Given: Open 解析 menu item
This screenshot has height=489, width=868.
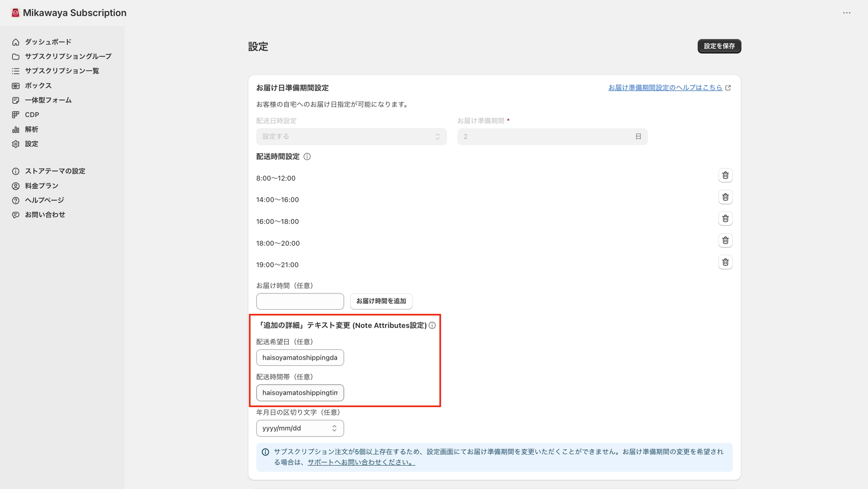Looking at the screenshot, I should [x=31, y=129].
